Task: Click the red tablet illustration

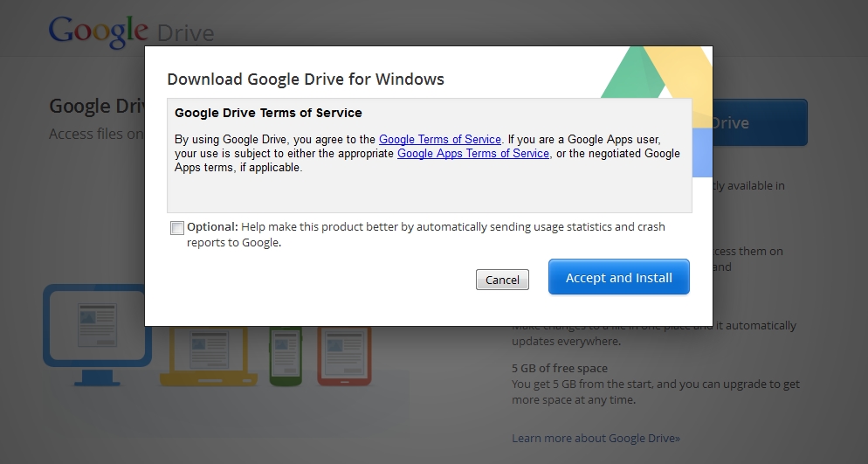Action: pyautogui.click(x=344, y=356)
